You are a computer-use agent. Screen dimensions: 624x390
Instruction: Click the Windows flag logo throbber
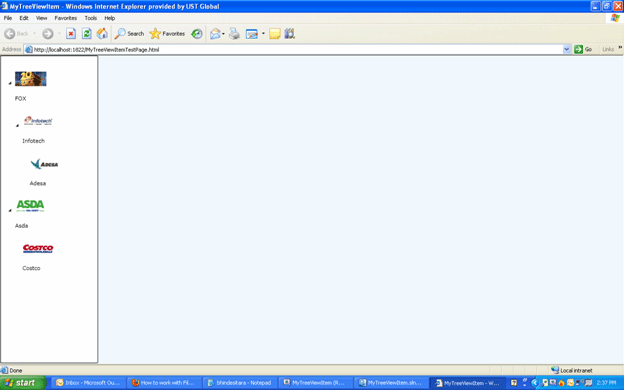click(x=615, y=18)
